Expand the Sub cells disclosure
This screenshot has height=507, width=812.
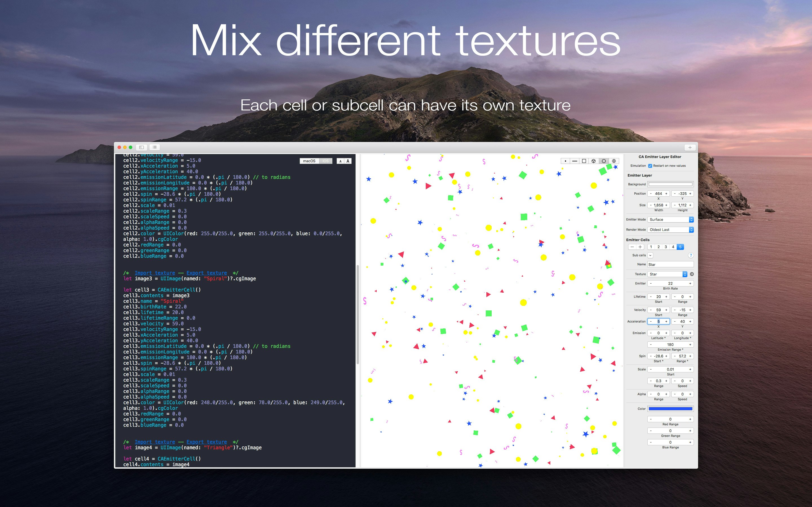tap(651, 255)
